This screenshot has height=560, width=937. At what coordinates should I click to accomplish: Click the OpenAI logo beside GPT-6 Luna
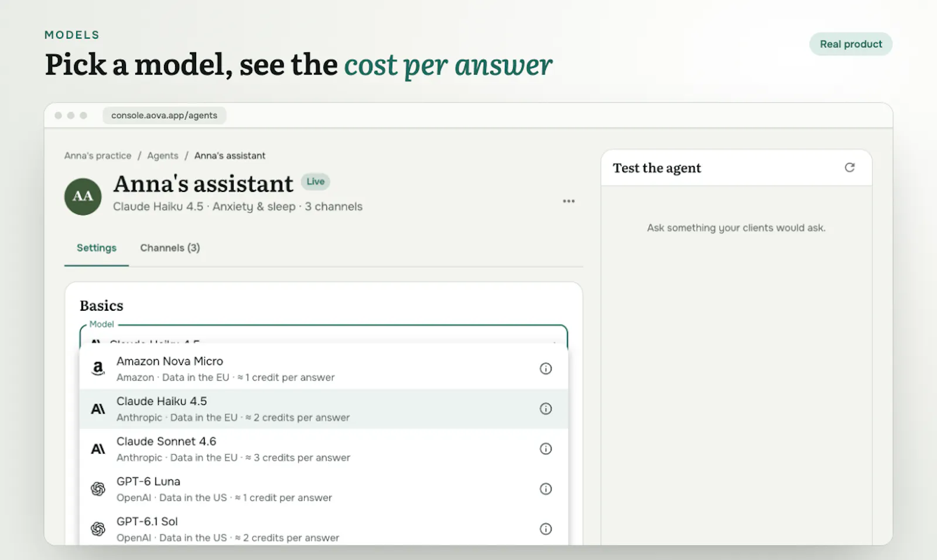point(98,489)
